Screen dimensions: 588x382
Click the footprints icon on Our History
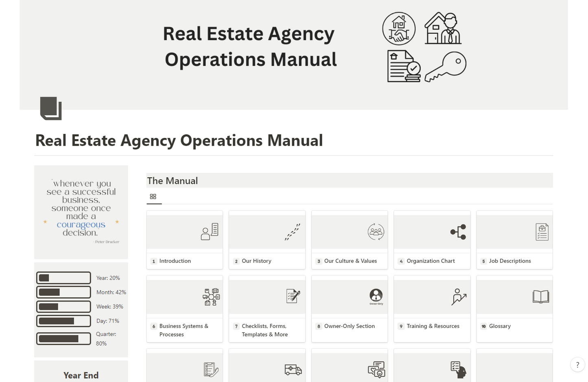pyautogui.click(x=292, y=232)
